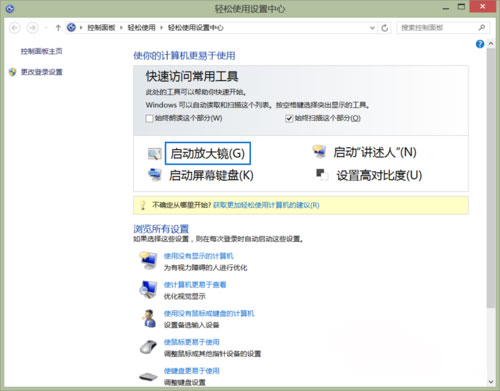This screenshot has height=391, width=500.
Task: Open 获取更加轻松使用计算机的建议(R) link
Action: (x=266, y=205)
